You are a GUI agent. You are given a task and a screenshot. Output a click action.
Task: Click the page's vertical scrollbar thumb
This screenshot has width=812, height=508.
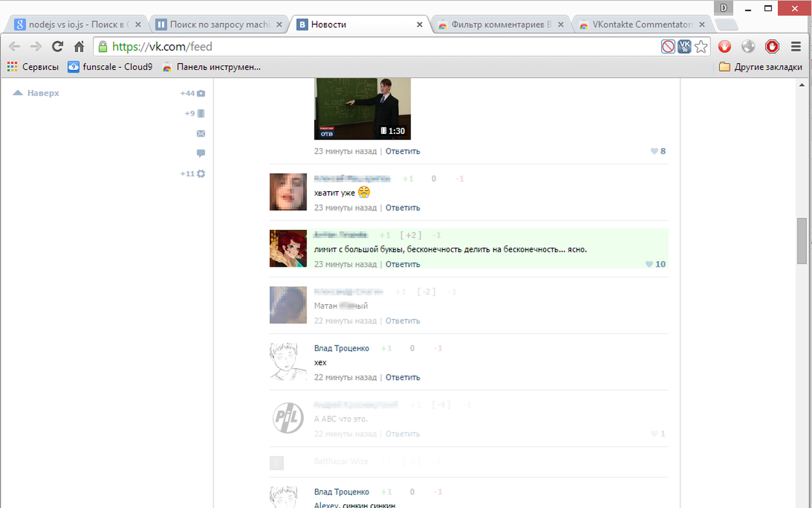pyautogui.click(x=802, y=240)
